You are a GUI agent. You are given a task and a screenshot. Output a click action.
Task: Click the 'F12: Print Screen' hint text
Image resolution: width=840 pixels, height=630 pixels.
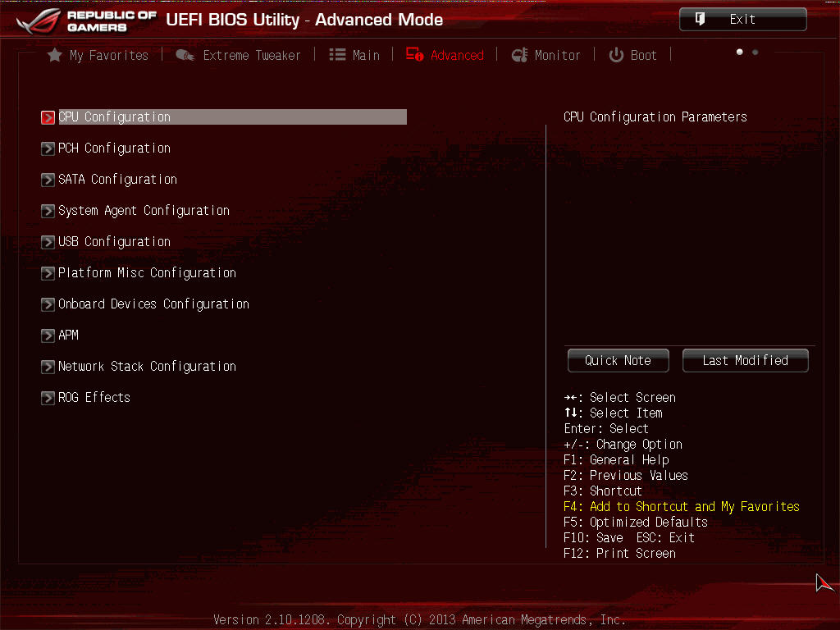[619, 554]
